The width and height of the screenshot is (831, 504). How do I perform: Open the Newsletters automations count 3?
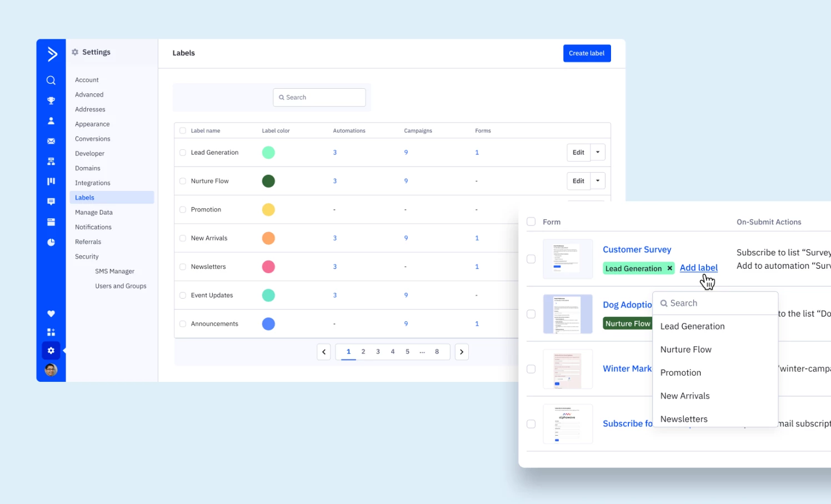335,267
